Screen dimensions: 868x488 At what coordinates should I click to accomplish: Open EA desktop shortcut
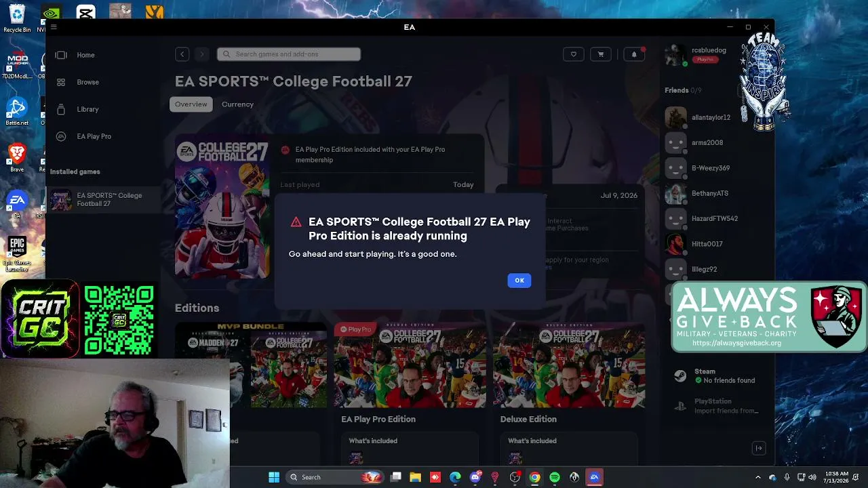coord(17,204)
